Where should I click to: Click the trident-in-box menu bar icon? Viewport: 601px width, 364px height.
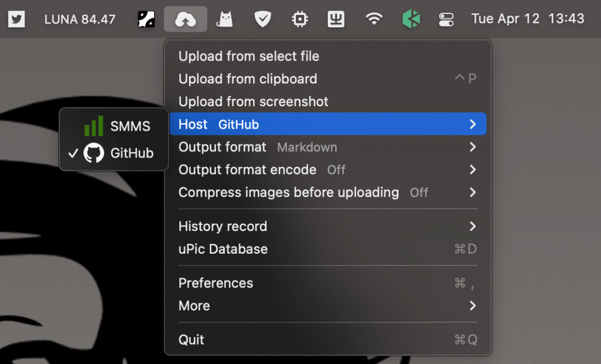(336, 19)
